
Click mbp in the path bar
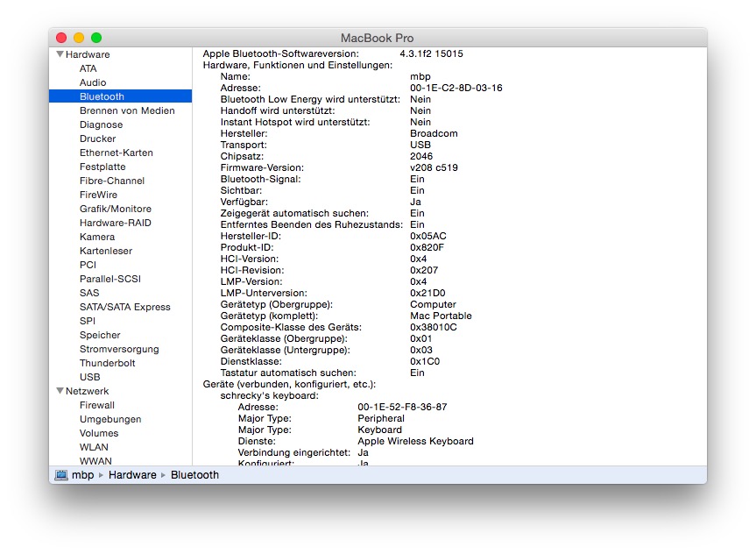pyautogui.click(x=83, y=475)
